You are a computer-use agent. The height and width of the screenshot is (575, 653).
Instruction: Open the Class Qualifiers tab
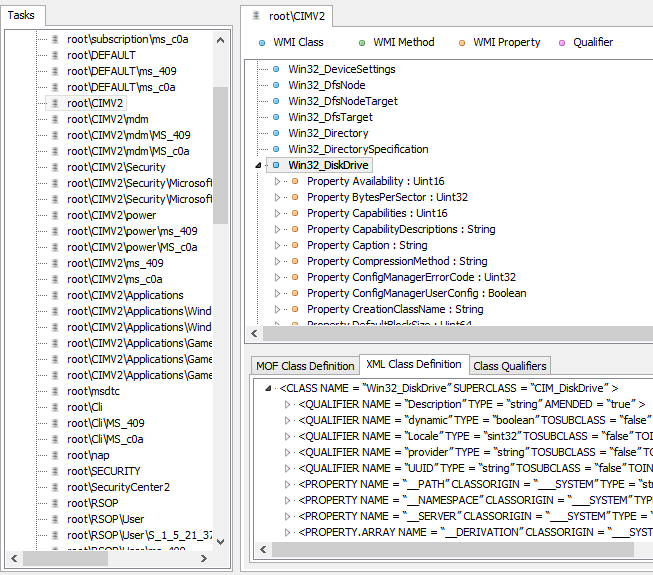(510, 366)
